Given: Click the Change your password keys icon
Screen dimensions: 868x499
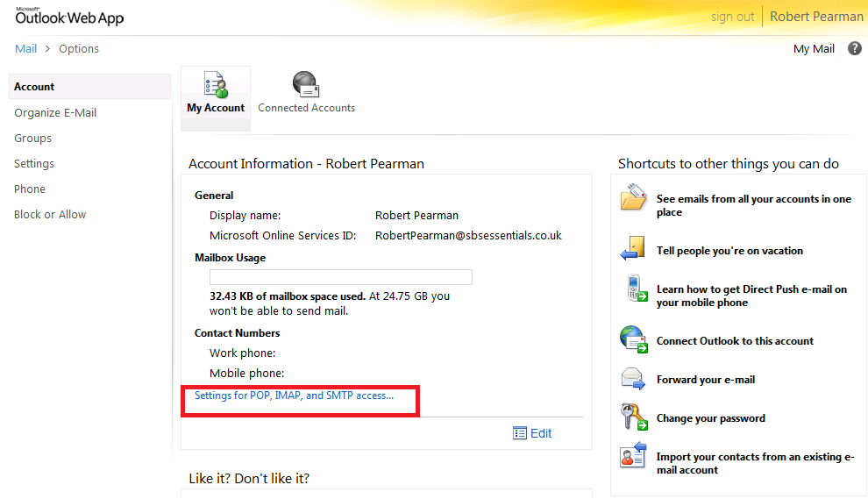Looking at the screenshot, I should tap(633, 417).
